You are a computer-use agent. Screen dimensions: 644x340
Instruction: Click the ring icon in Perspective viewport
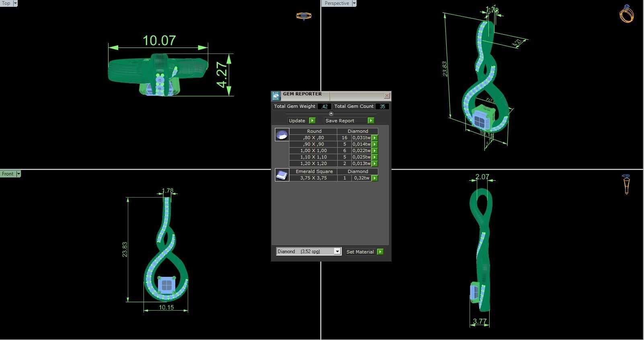point(627,14)
